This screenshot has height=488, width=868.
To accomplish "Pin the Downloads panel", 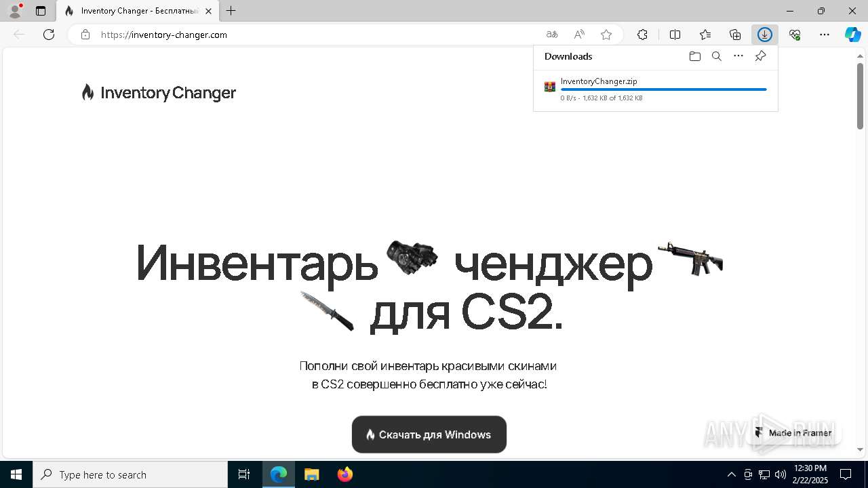I will [760, 56].
